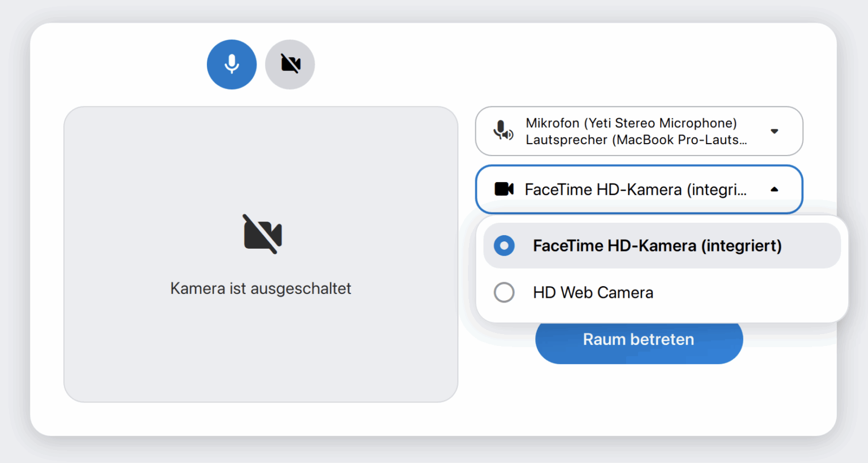
Task: Click the microphone-speaker icon in audio selector
Action: pyautogui.click(x=503, y=131)
